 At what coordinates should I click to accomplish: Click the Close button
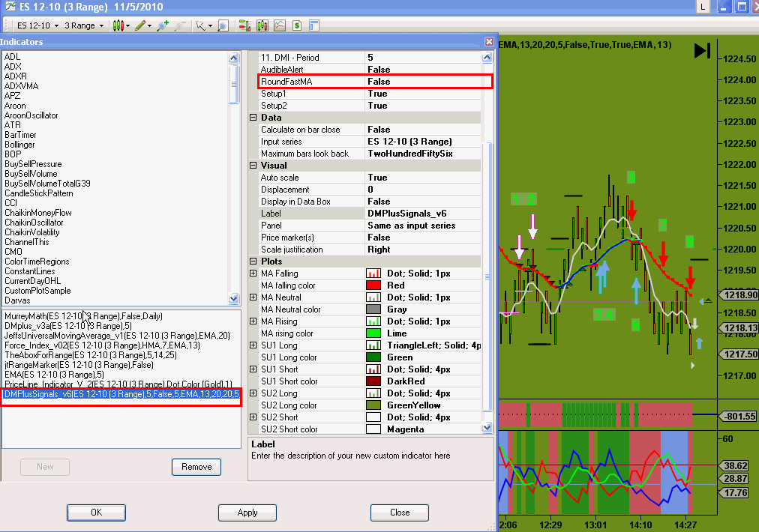(399, 513)
